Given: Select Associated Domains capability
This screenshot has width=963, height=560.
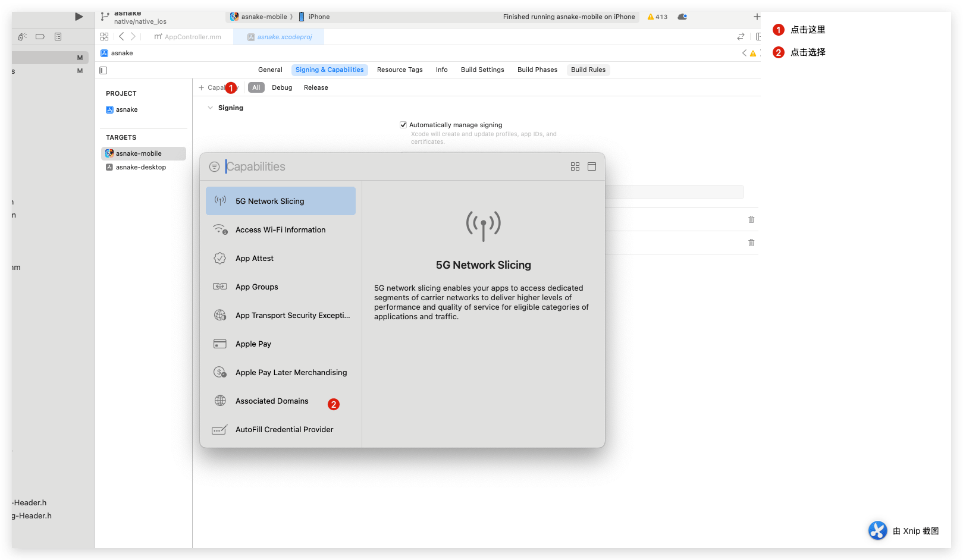Looking at the screenshot, I should (281, 401).
